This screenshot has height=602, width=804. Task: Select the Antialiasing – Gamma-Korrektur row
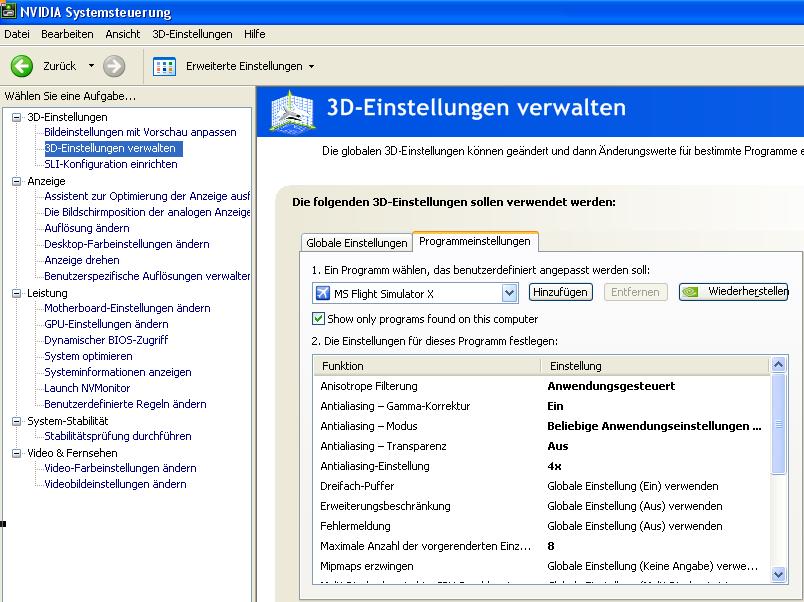541,406
